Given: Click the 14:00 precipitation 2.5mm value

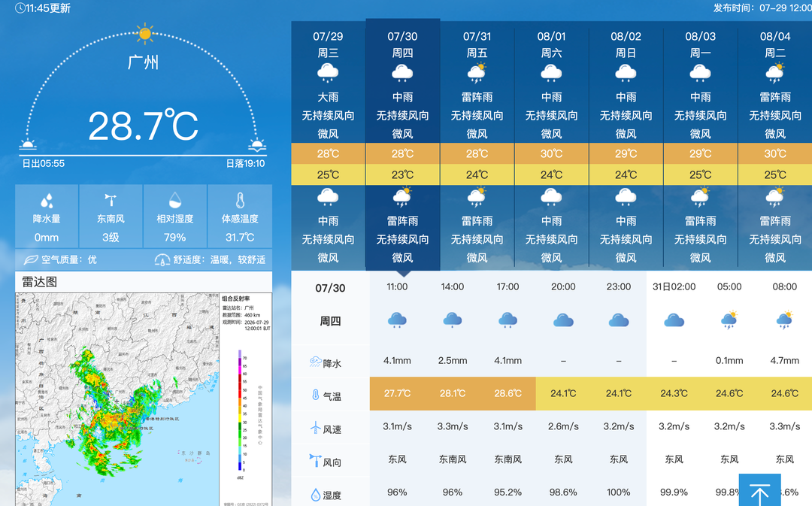Looking at the screenshot, I should 453,360.
